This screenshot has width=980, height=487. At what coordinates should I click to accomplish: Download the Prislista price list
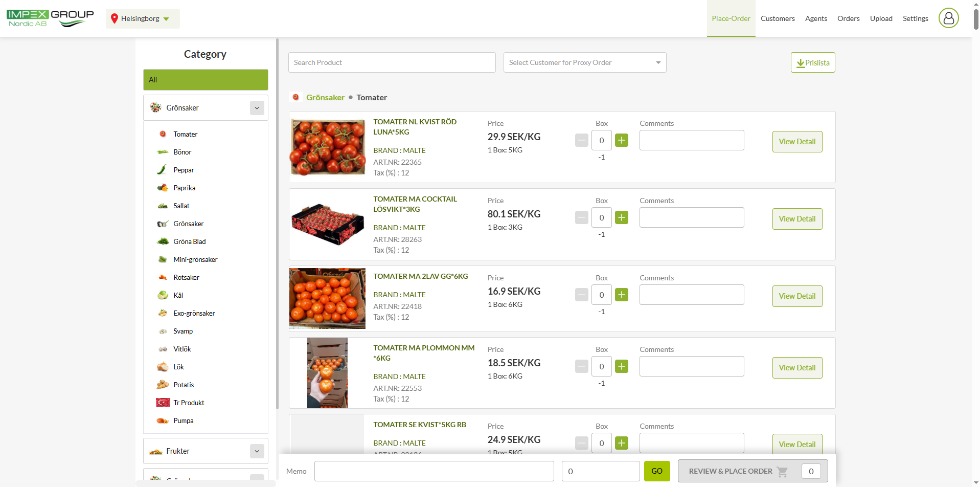[812, 62]
